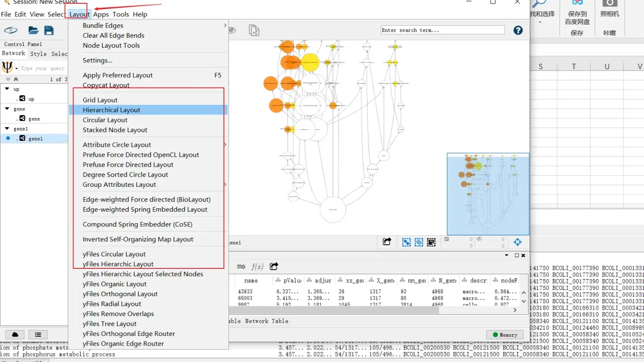Open the View menu

click(37, 14)
